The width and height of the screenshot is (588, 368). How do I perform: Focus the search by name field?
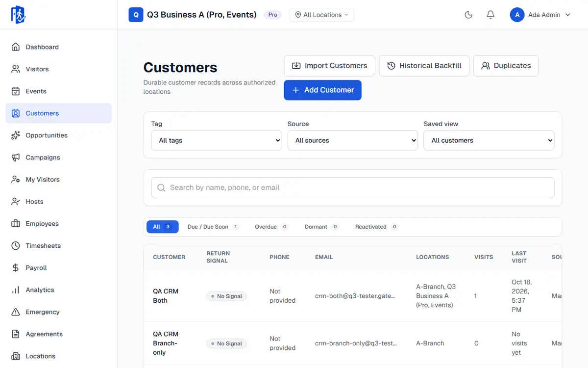pyautogui.click(x=353, y=188)
